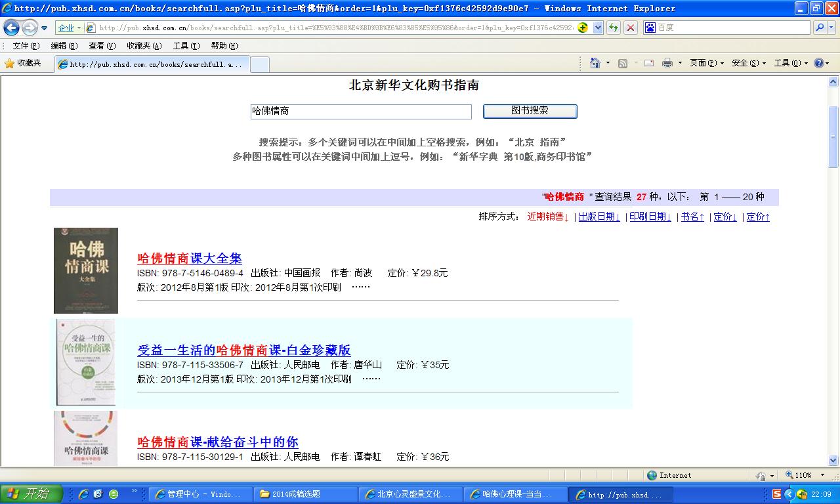Open the 编辑(E) menu
This screenshot has height=504, width=840.
point(64,46)
